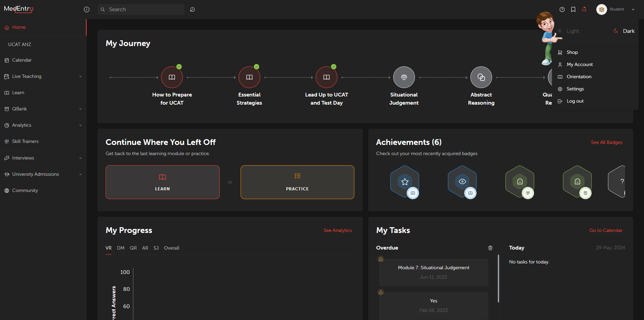This screenshot has height=320, width=644.
Task: Click the LEARN button
Action: [162, 182]
